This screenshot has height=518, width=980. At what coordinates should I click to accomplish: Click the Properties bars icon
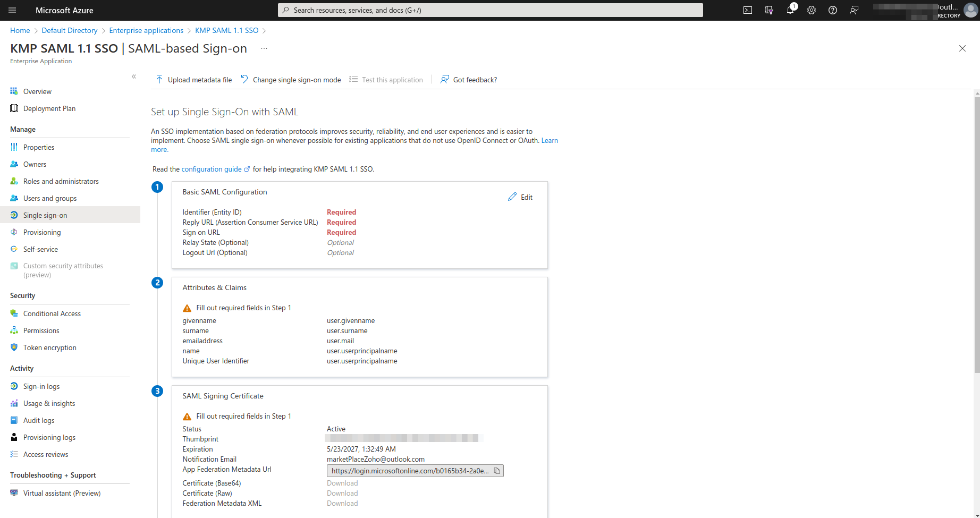pyautogui.click(x=14, y=147)
